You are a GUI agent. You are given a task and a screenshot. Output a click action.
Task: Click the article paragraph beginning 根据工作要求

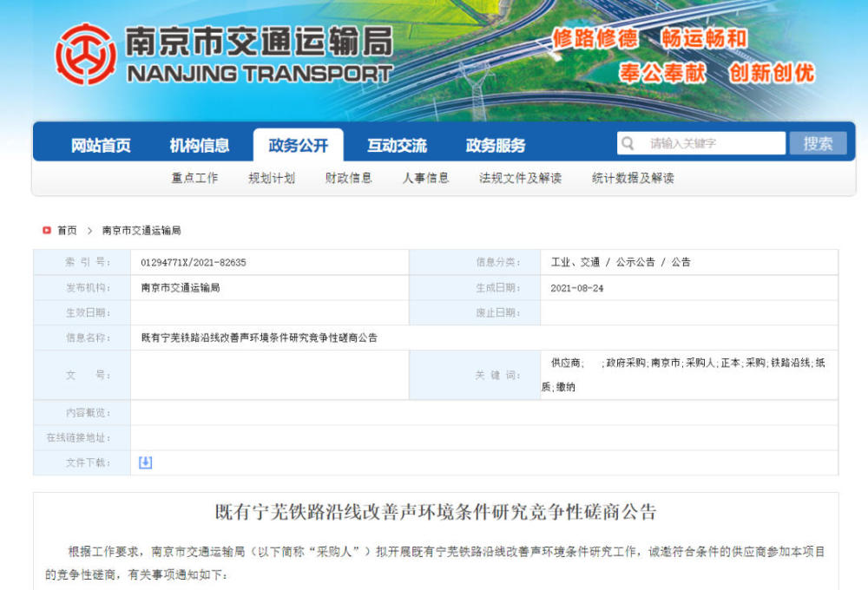click(x=436, y=563)
